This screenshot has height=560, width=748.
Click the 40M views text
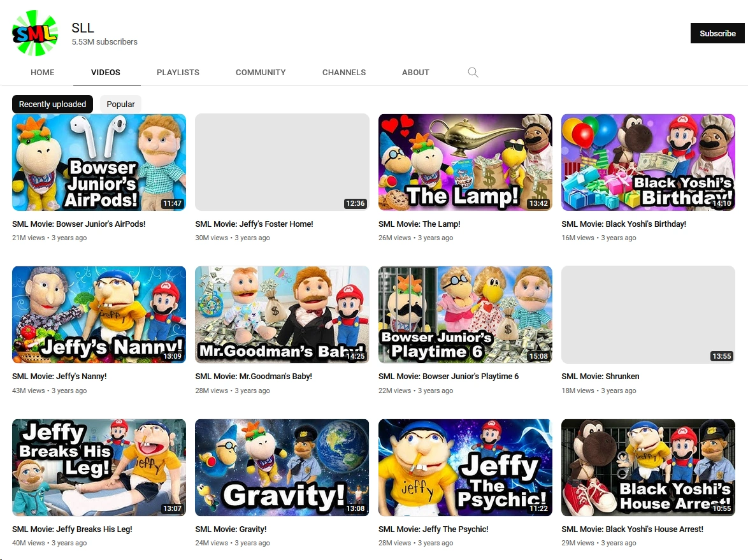point(28,543)
